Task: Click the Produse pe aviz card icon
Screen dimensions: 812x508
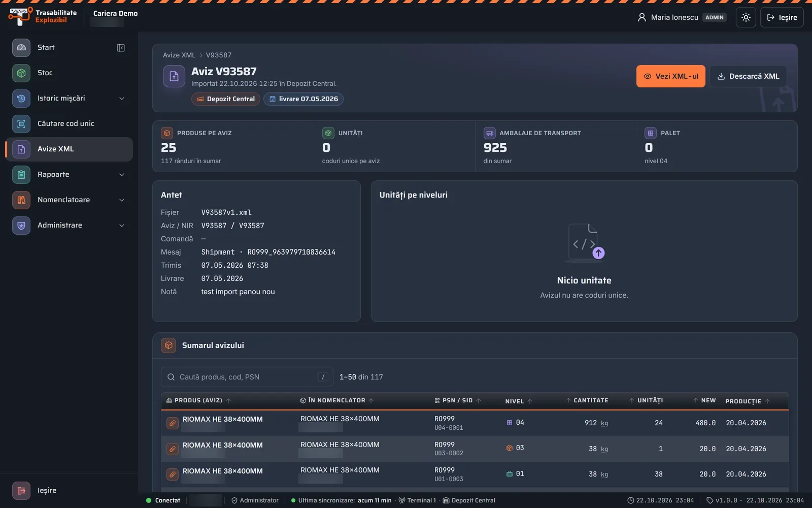Action: [167, 133]
